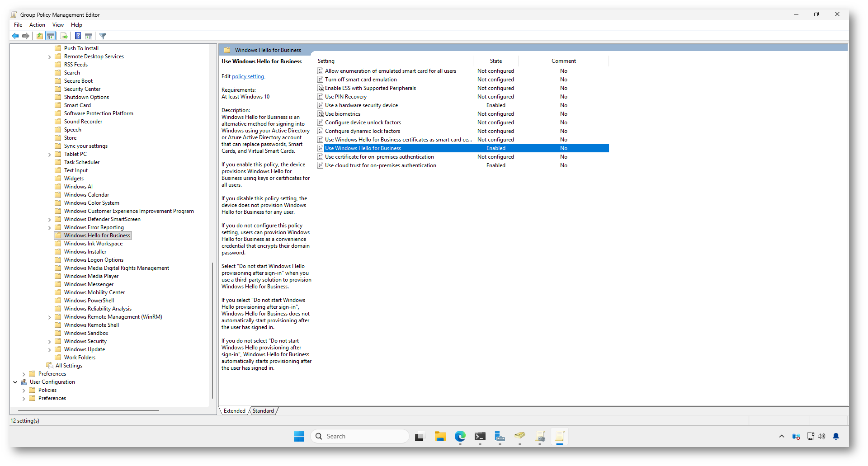Open the Help menu
Image resolution: width=868 pixels, height=466 pixels.
click(x=76, y=25)
